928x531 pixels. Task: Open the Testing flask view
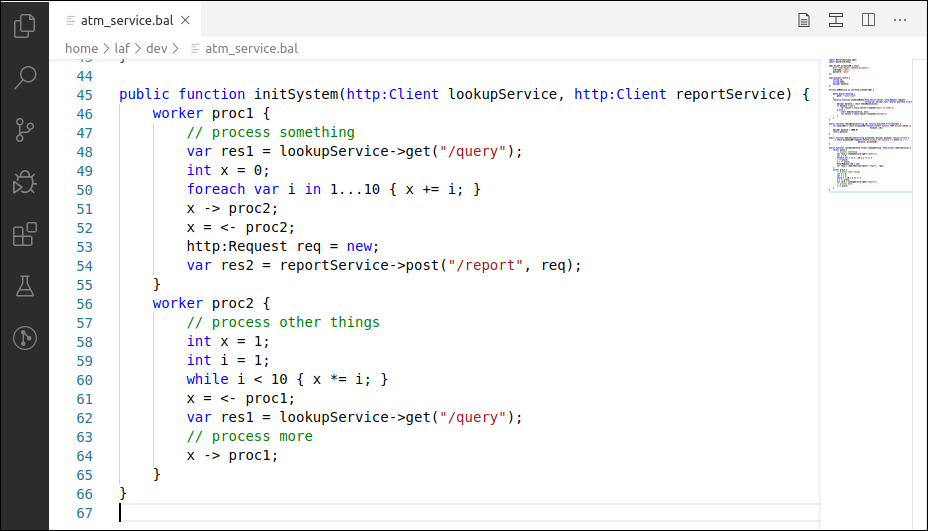(x=24, y=286)
